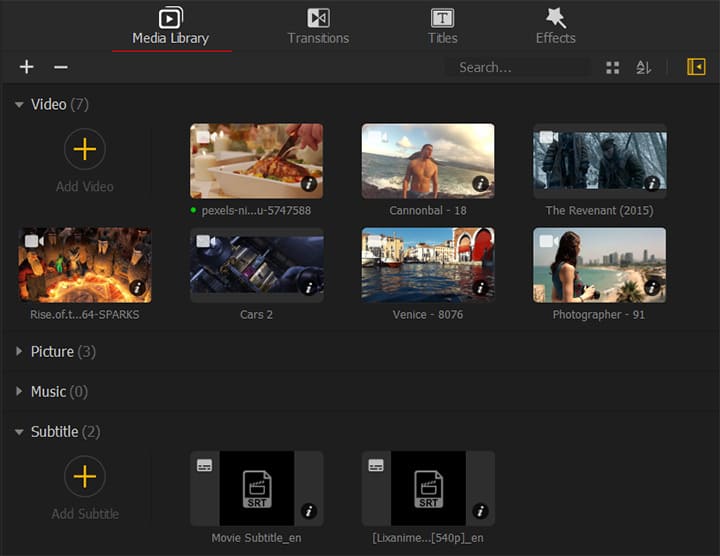The height and width of the screenshot is (556, 720).
Task: Collapse the Video section
Action: click(x=19, y=104)
